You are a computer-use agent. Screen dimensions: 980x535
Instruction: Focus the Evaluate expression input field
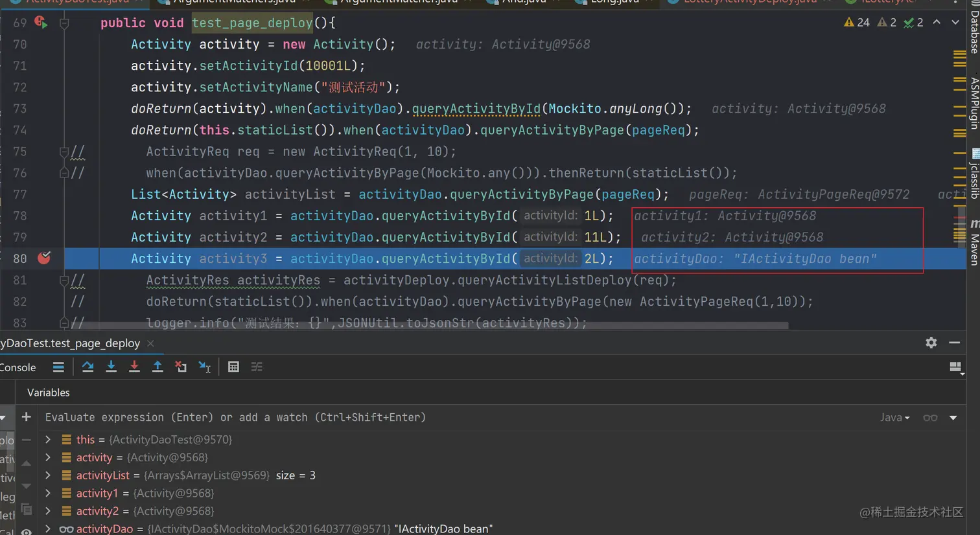click(x=454, y=418)
